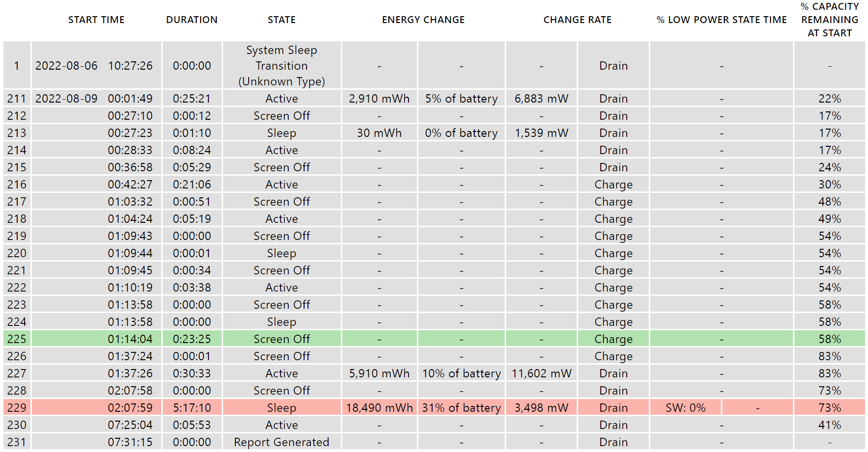Viewport: 868px width, 452px height.
Task: Click capacity value 49%
Action: click(x=829, y=218)
